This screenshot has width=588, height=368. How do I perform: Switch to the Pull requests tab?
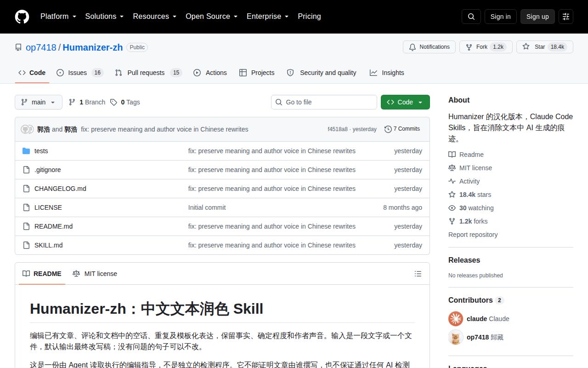(x=149, y=73)
